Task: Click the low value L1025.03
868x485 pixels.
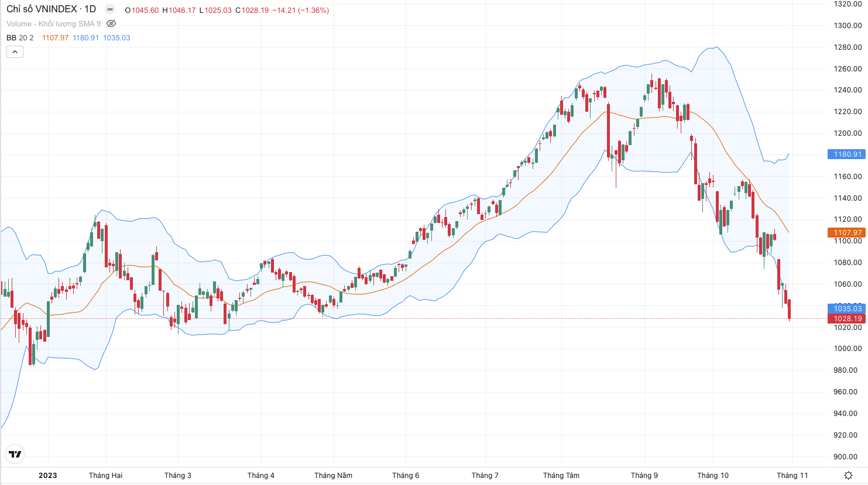Action: [215, 10]
